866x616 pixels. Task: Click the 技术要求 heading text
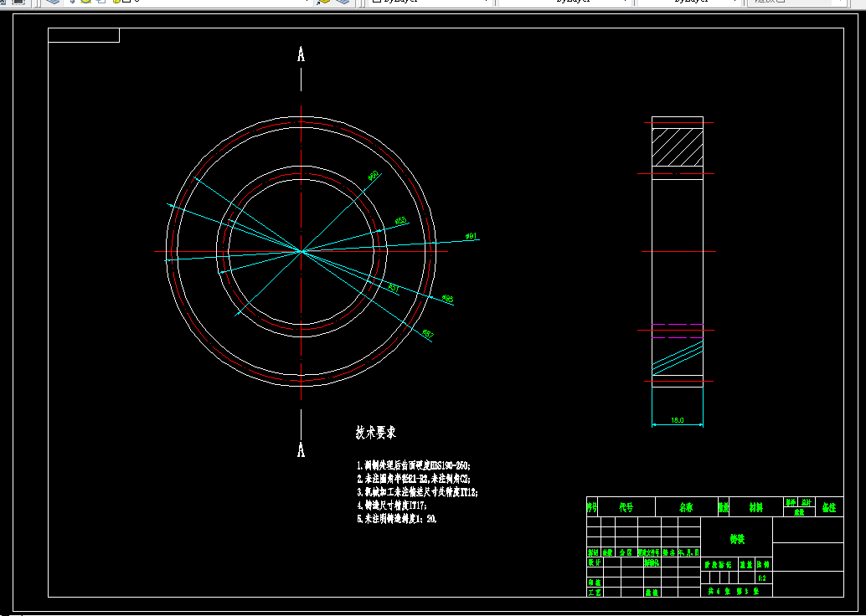[x=375, y=433]
